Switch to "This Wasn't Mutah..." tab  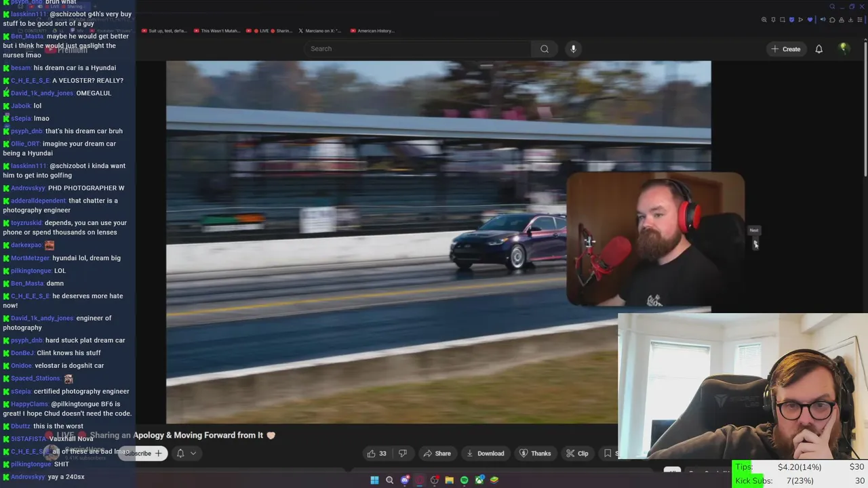coord(217,30)
